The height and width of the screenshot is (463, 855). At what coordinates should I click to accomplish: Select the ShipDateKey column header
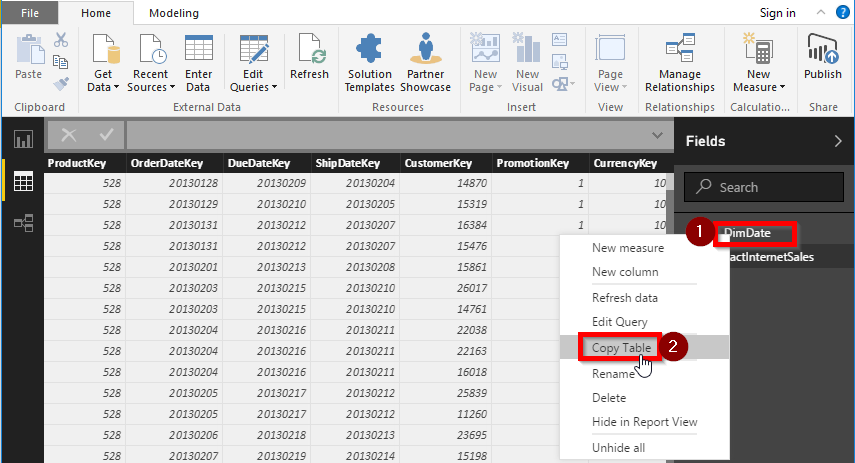pos(356,163)
